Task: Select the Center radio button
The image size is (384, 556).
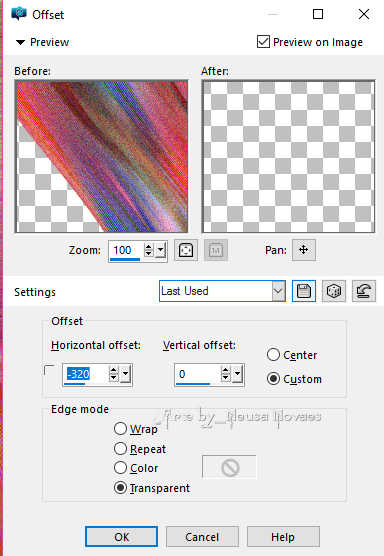Action: 273,355
